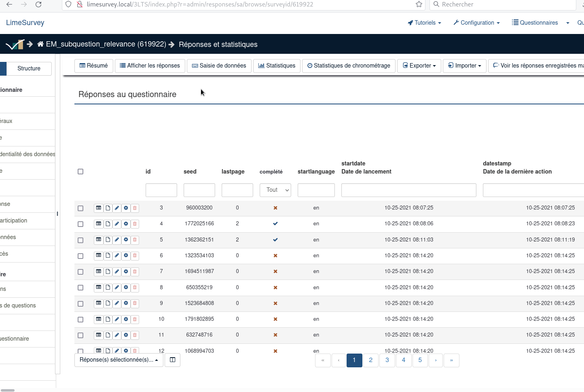Click the pencil edit icon for response 4
The height and width of the screenshot is (392, 584).
[x=117, y=224]
